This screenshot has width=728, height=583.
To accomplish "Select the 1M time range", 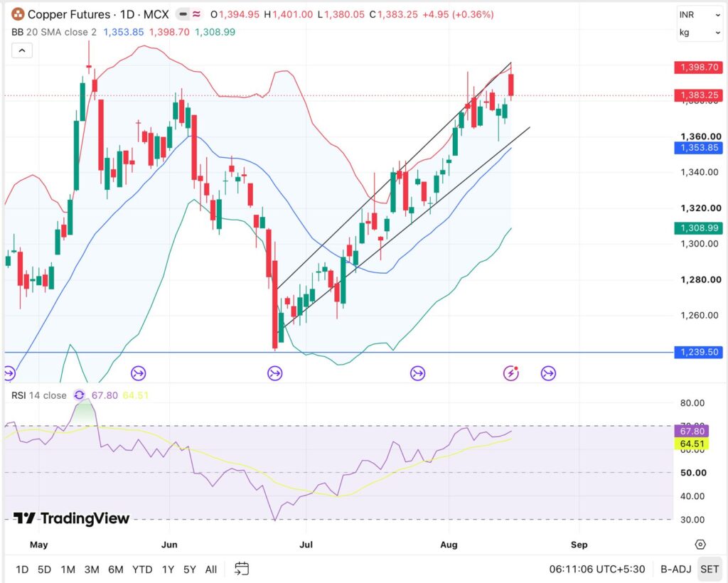I will point(68,569).
